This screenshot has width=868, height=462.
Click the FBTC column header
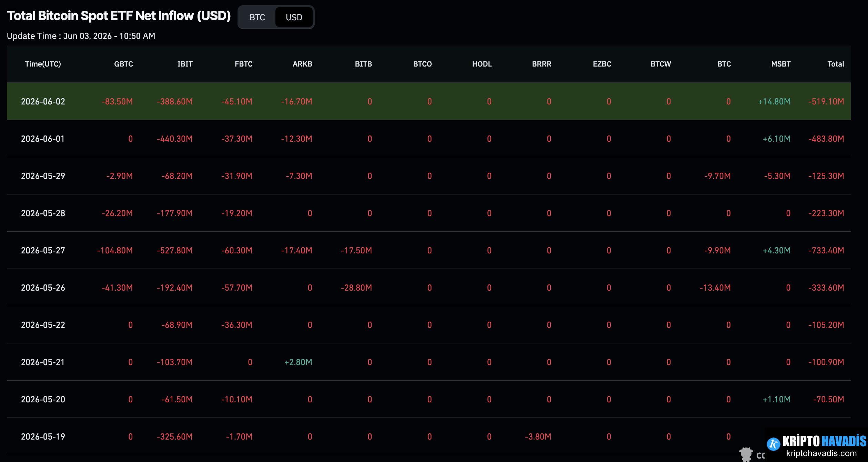click(243, 64)
